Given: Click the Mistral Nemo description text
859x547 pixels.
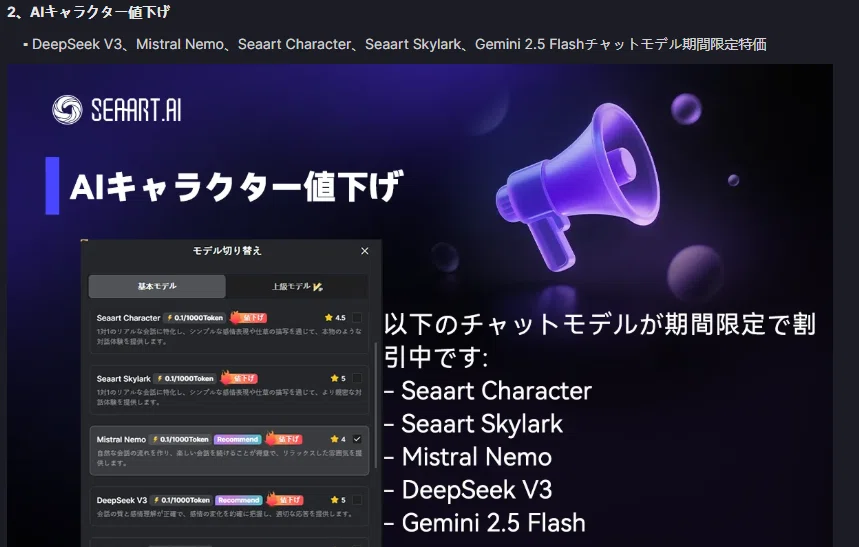Looking at the screenshot, I should (229, 458).
